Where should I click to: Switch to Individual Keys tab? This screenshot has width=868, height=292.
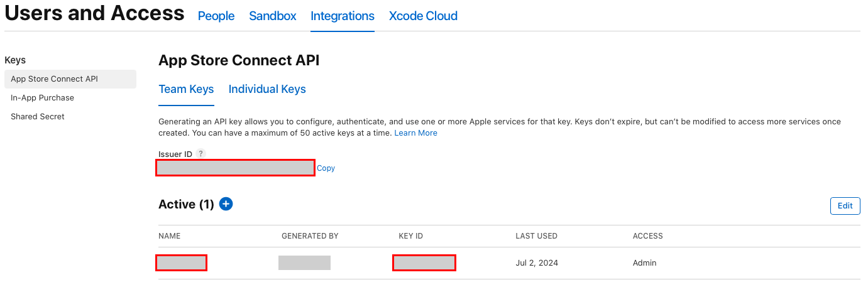[x=267, y=89]
